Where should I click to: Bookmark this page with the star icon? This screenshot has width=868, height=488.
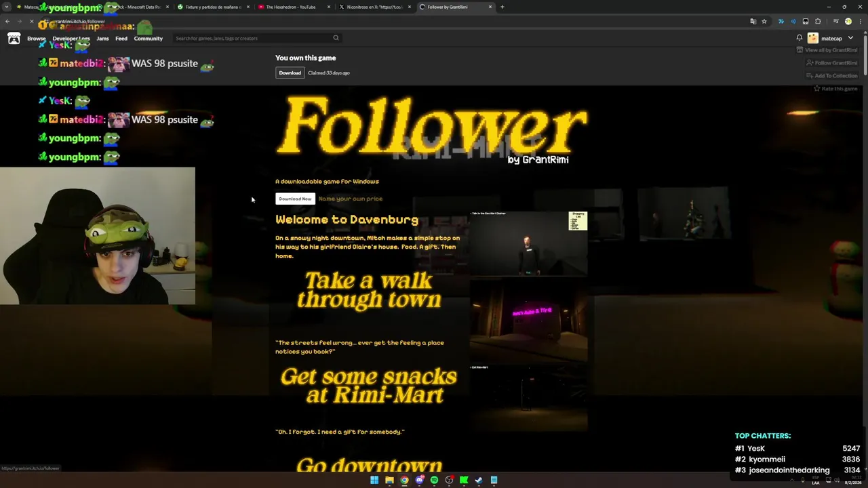(x=764, y=22)
